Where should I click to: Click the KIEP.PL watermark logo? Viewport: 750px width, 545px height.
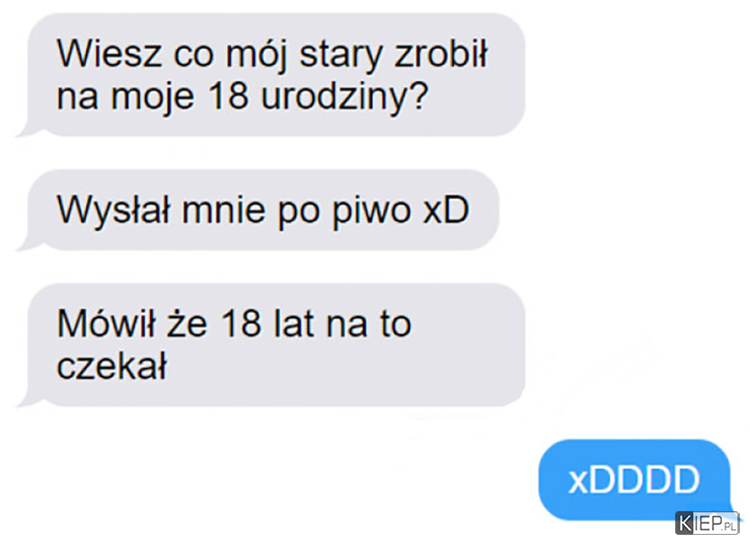(x=707, y=523)
